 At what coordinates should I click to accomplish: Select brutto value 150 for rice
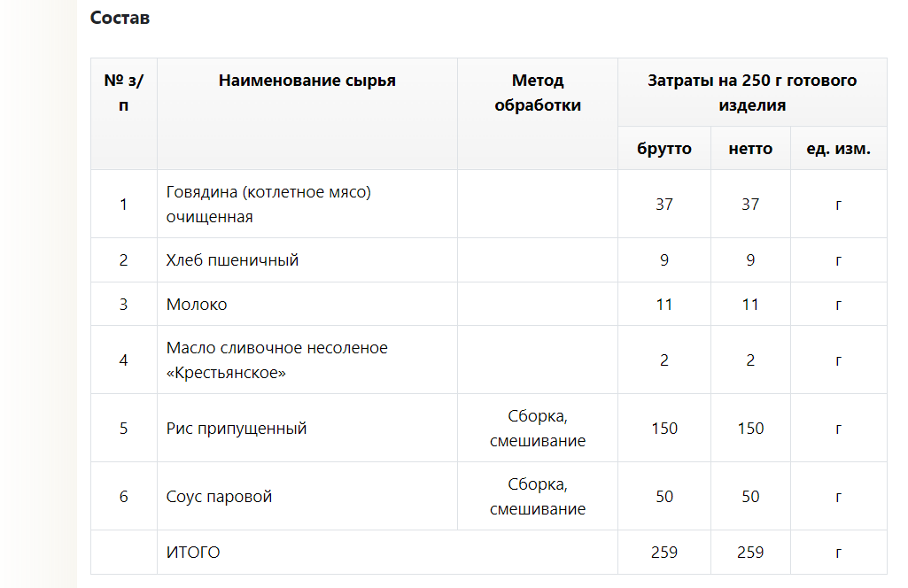[x=664, y=429]
